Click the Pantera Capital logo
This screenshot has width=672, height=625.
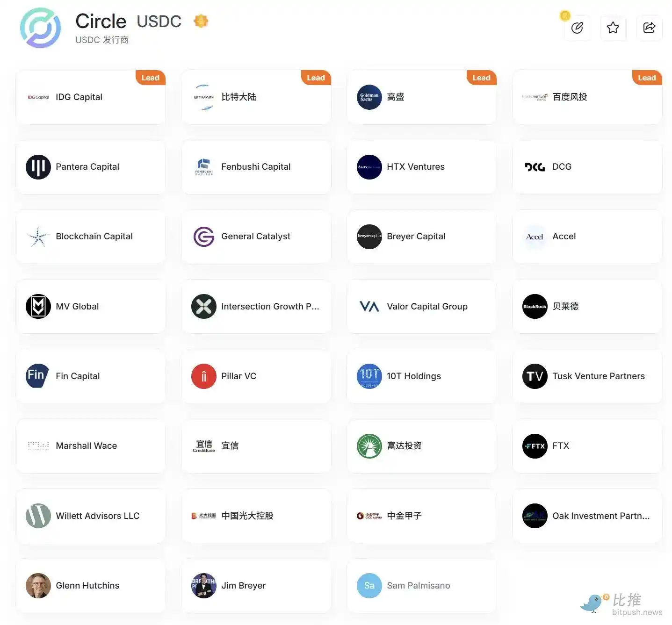pos(38,167)
